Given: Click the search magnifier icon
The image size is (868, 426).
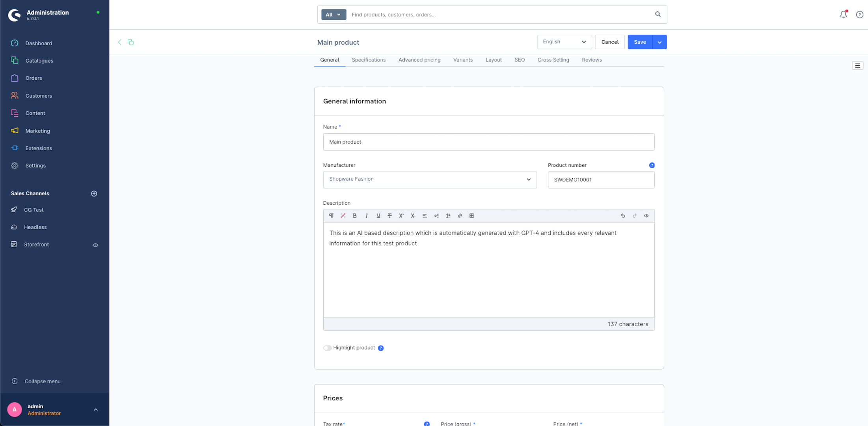Looking at the screenshot, I should pos(658,14).
